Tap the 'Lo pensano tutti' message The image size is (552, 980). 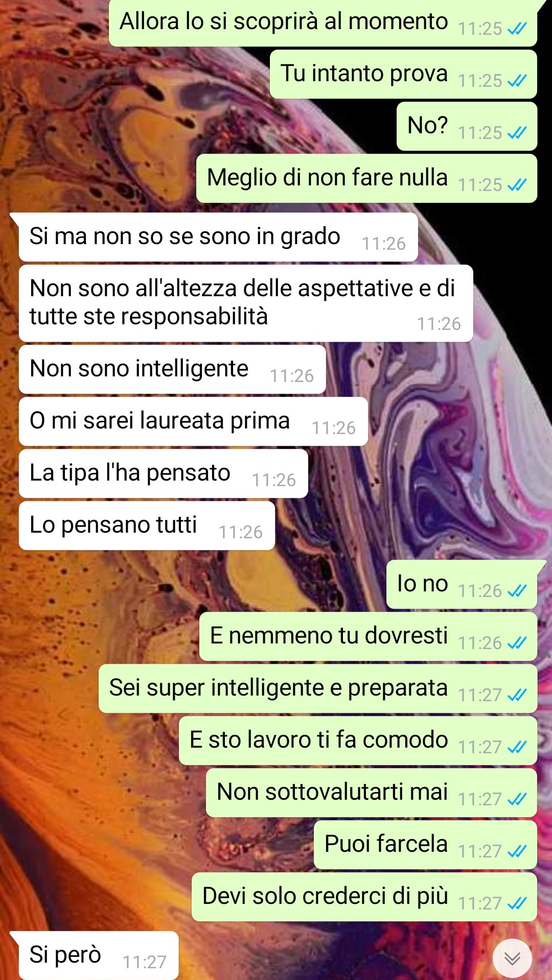point(147,525)
